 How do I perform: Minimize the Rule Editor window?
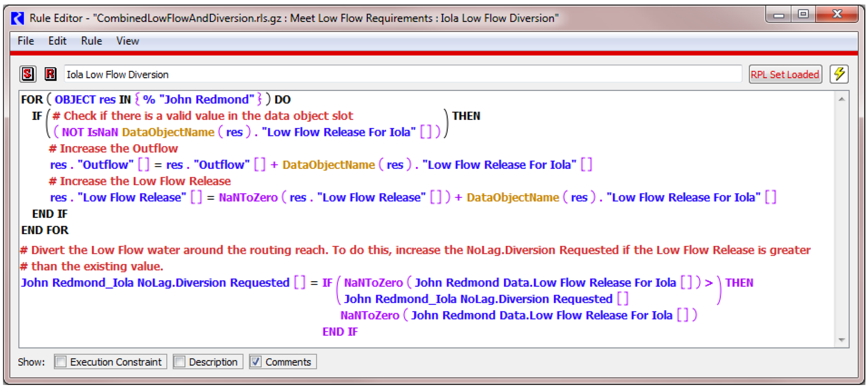(779, 15)
